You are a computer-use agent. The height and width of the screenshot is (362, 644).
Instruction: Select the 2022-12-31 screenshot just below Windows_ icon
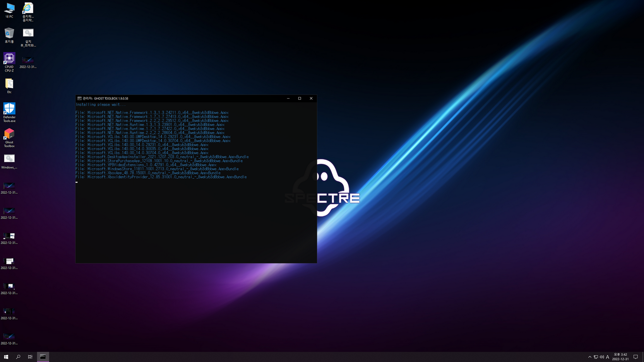[x=9, y=188]
